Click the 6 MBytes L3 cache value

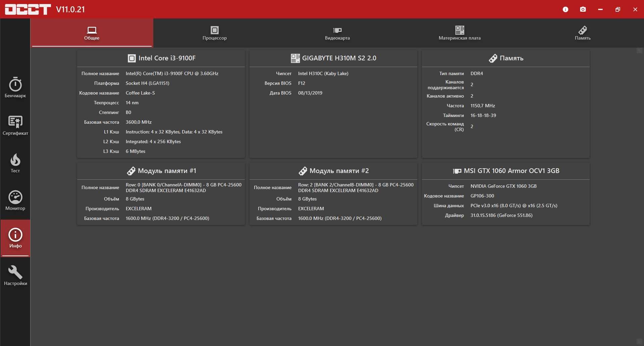(136, 151)
